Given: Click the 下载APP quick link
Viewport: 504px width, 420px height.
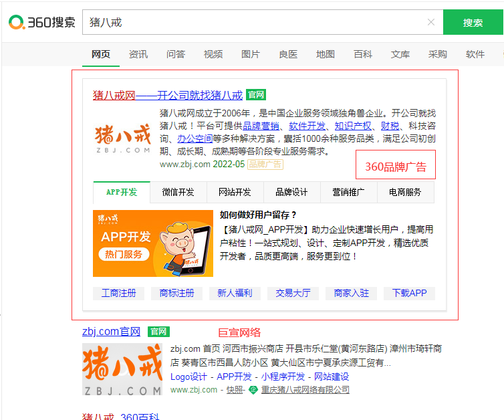Looking at the screenshot, I should coord(409,294).
